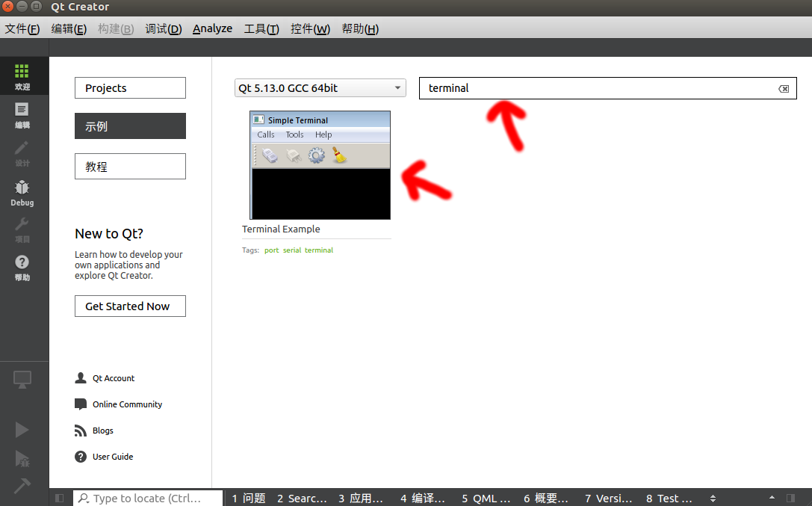Open the Qt 5.13.0 GCC 64bit dropdown
812x506 pixels.
click(320, 88)
